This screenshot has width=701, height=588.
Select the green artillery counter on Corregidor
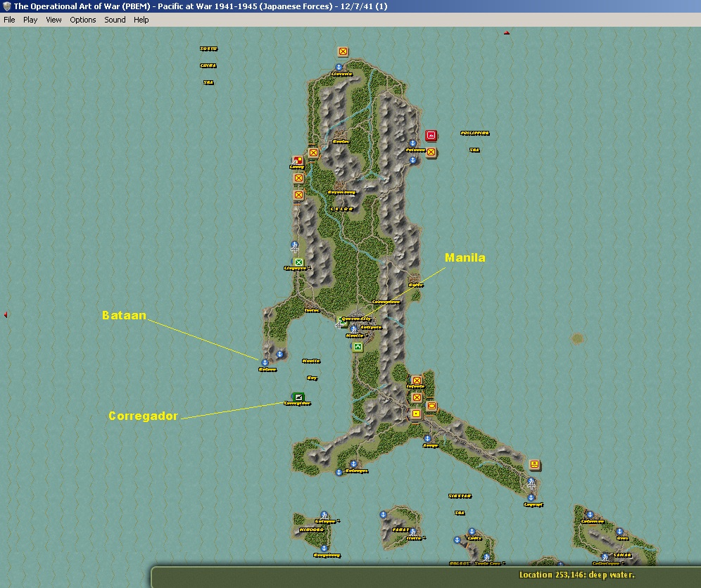(x=298, y=397)
